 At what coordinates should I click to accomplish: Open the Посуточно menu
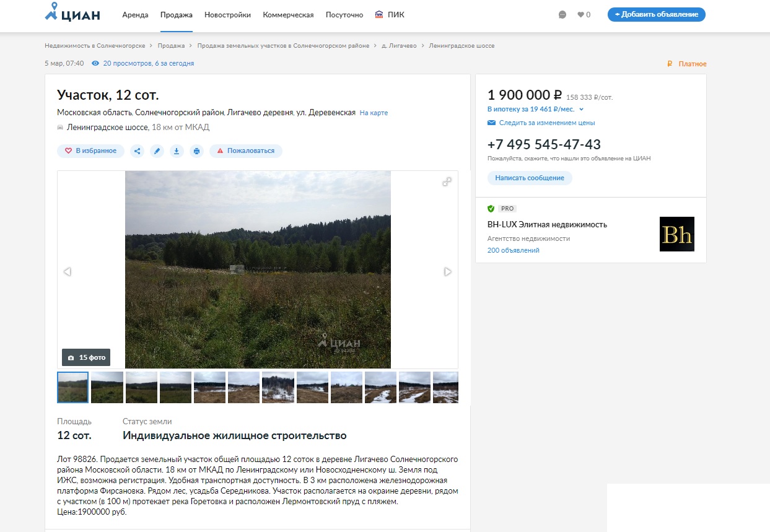344,15
